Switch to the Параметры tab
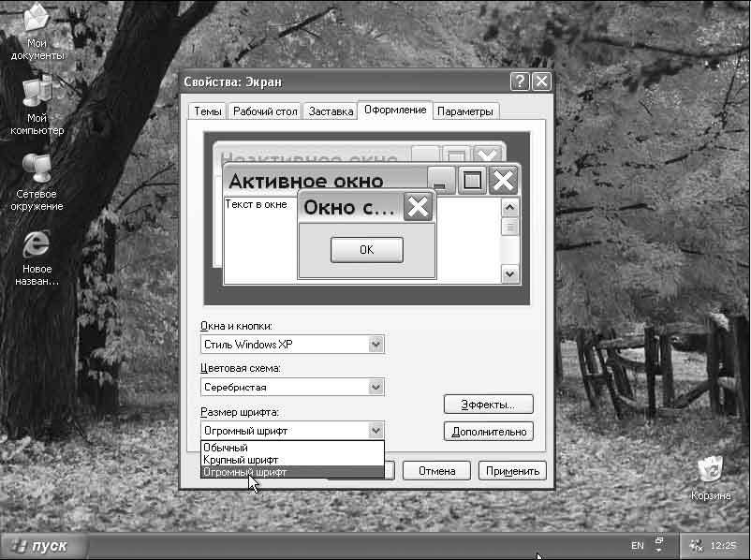The image size is (751, 560). (x=464, y=111)
